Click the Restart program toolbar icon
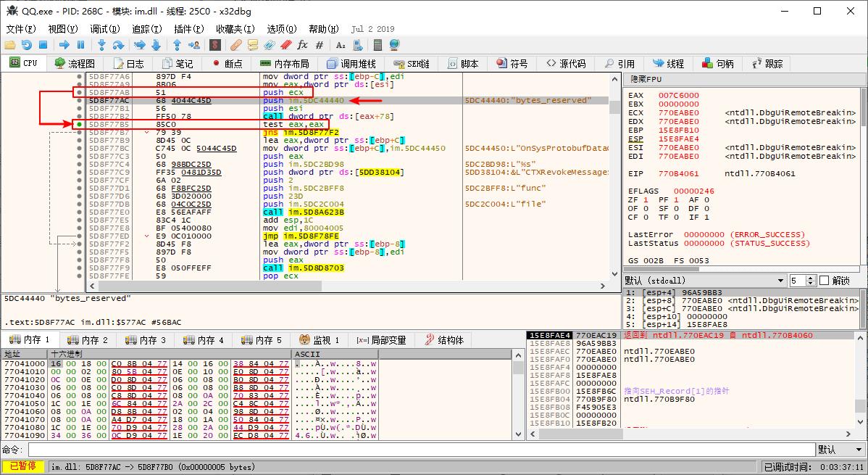 pyautogui.click(x=26, y=45)
